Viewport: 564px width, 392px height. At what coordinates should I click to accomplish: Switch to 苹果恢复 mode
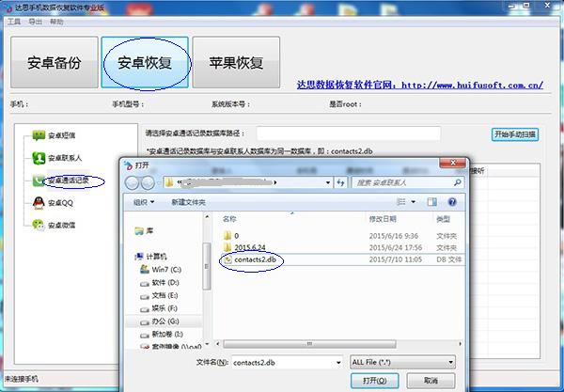(x=236, y=62)
